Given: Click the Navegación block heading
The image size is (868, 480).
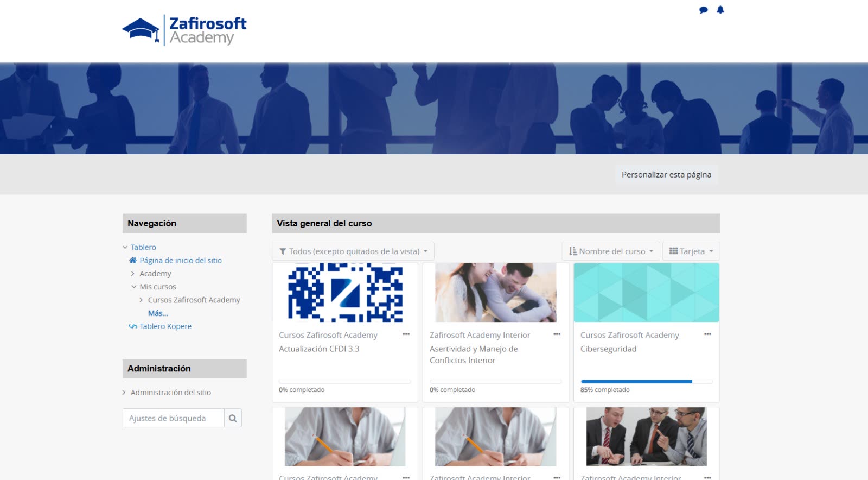Looking at the screenshot, I should 152,223.
